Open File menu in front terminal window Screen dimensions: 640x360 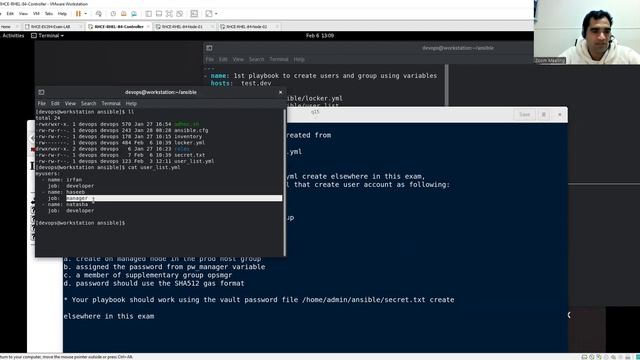(42, 104)
